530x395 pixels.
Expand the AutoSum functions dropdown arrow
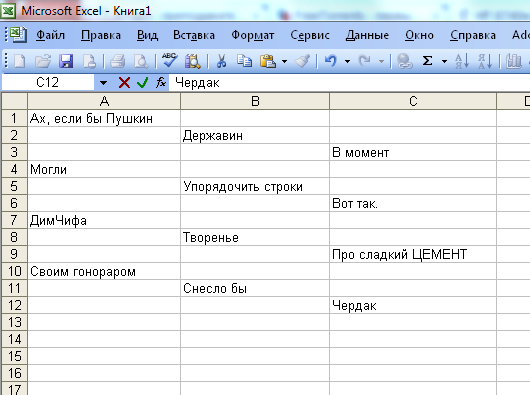pos(444,61)
